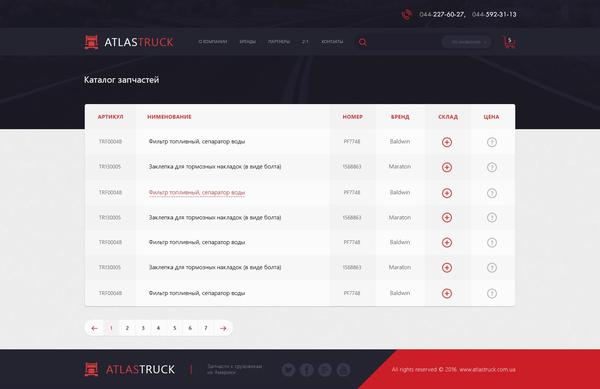600x389 pixels.
Task: Select pagination page 5
Action: [174, 328]
